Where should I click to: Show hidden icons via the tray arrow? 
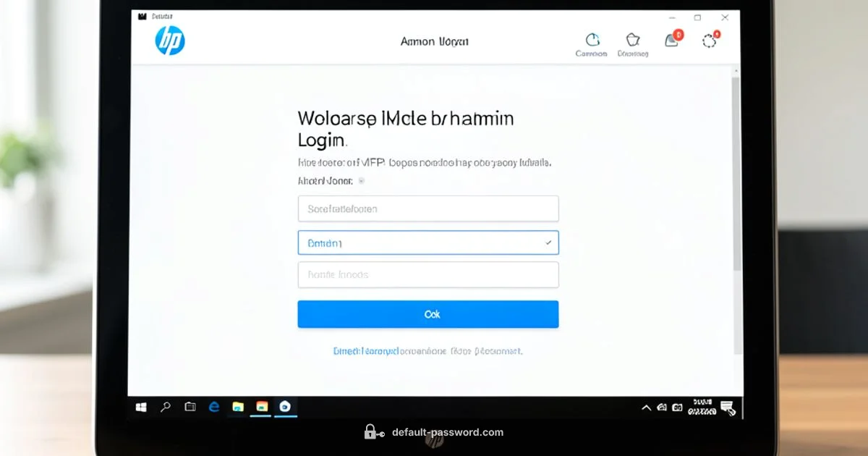click(646, 408)
